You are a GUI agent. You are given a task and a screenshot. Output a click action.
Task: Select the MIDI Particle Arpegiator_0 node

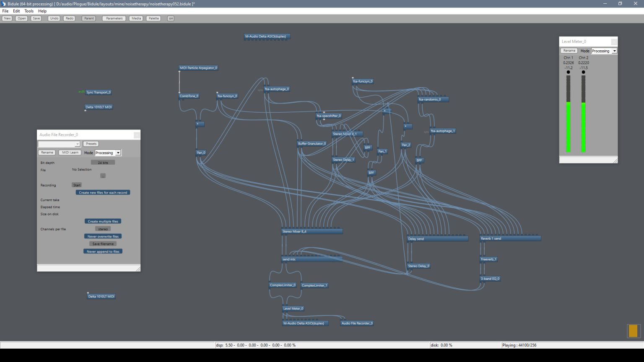[199, 68]
